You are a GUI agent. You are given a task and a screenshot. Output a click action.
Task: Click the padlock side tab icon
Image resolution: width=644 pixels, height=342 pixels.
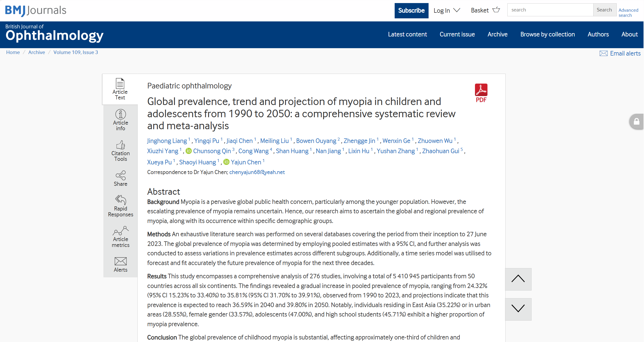pos(637,122)
